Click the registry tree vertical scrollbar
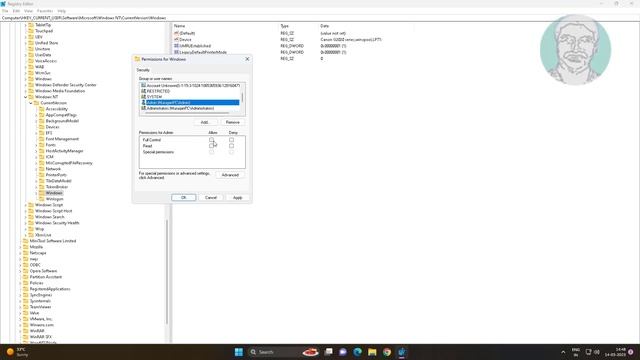This screenshot has width=640, height=360. [x=167, y=271]
